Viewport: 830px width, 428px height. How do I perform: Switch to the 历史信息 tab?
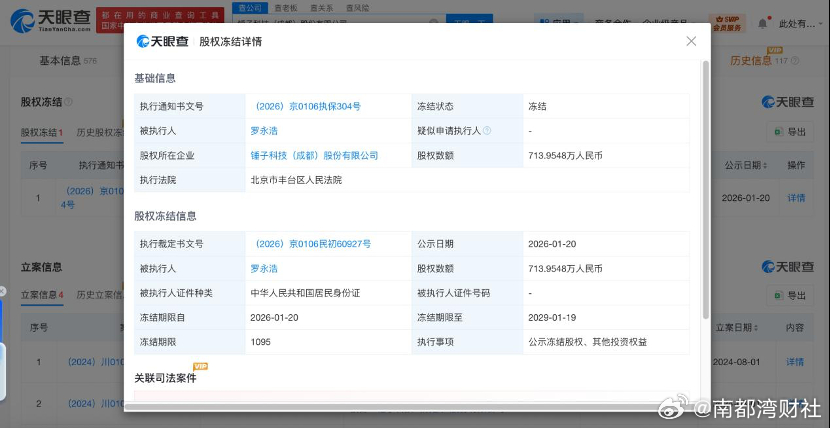pos(750,61)
